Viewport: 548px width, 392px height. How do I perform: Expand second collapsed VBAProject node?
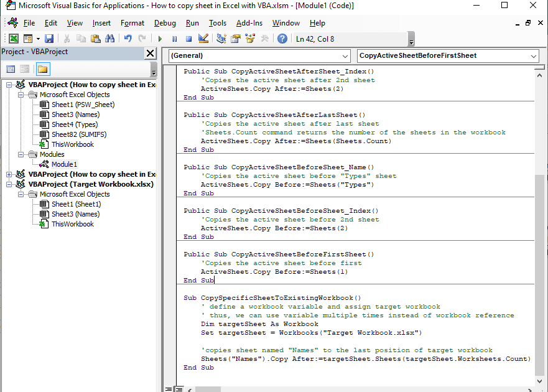[9, 174]
